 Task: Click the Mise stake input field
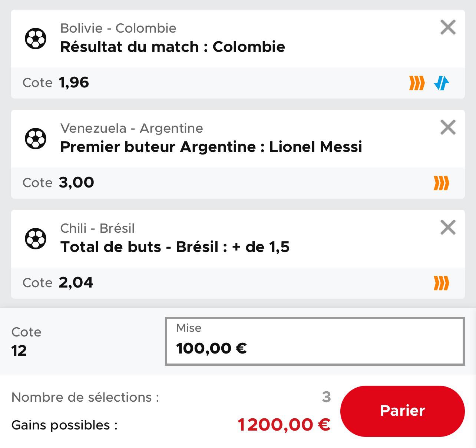314,341
